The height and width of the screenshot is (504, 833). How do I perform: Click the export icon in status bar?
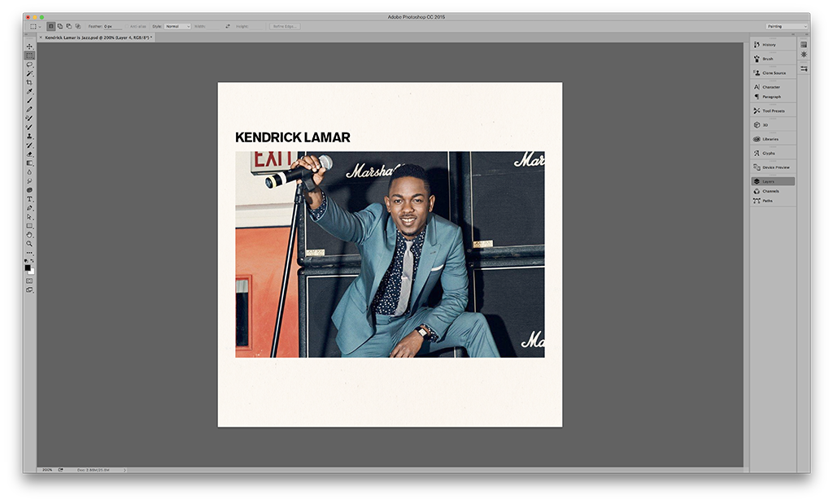pos(60,470)
